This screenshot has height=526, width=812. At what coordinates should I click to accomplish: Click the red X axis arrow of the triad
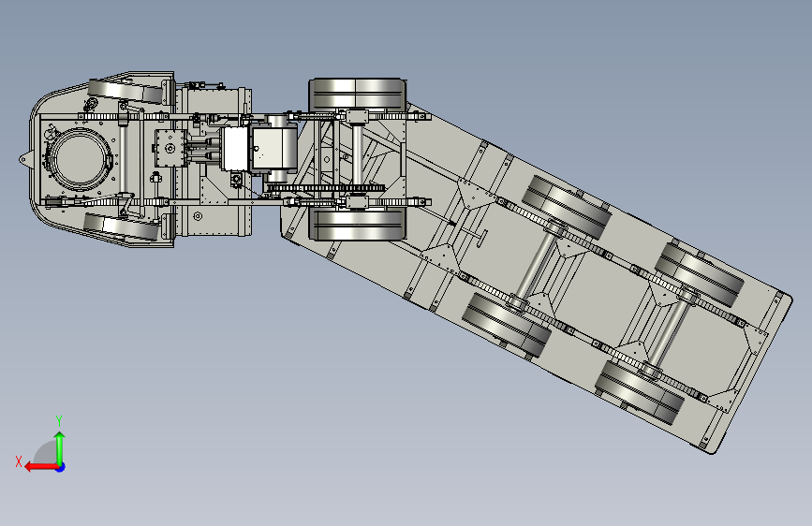pos(40,467)
